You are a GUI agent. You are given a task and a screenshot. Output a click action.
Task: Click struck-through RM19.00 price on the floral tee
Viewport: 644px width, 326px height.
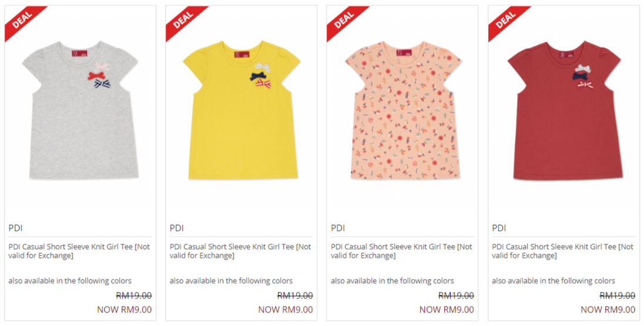pyautogui.click(x=456, y=295)
